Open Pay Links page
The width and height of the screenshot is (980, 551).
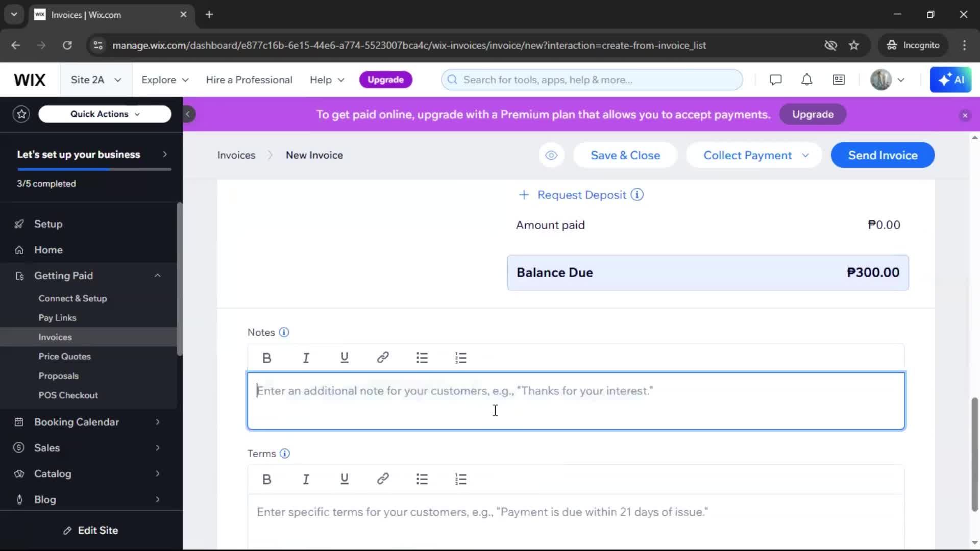pos(57,318)
